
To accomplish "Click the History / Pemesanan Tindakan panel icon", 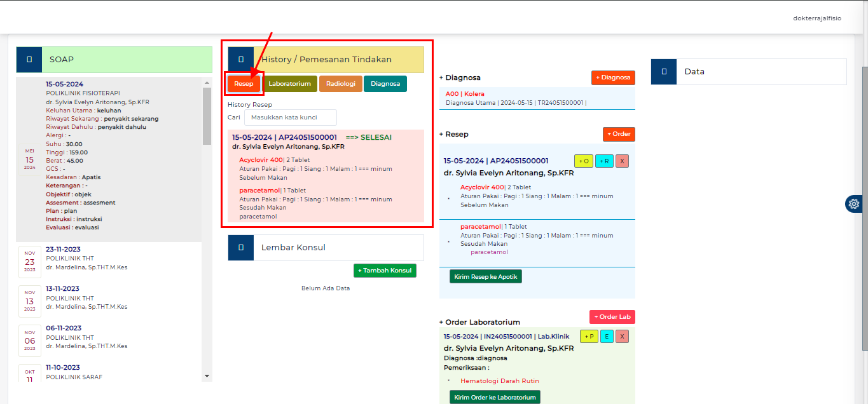I will (241, 60).
